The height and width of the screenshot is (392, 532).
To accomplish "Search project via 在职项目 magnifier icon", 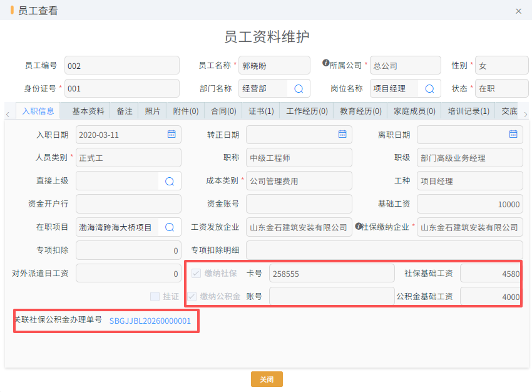I will [170, 227].
